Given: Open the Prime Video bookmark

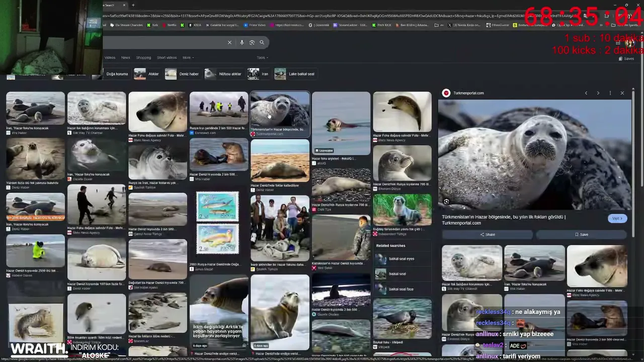Looking at the screenshot, I should click(255, 25).
